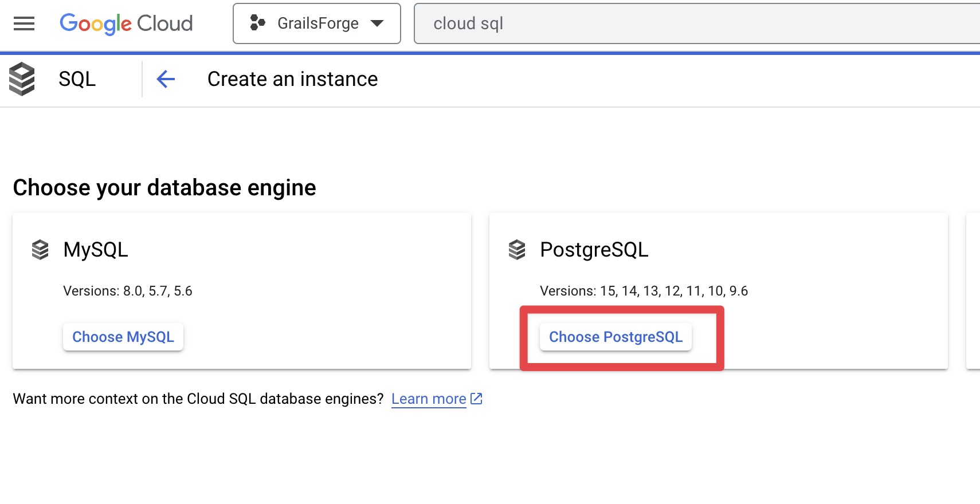Open the hamburger navigation menu
This screenshot has height=504, width=980.
(24, 23)
